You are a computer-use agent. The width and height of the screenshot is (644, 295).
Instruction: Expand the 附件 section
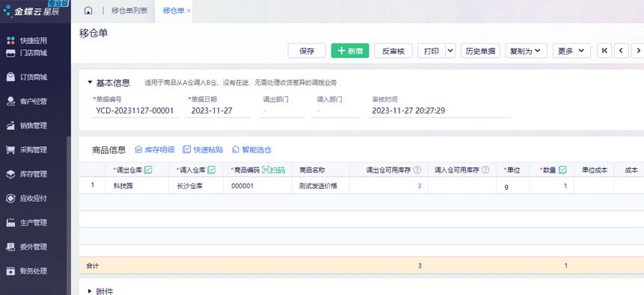tap(90, 291)
